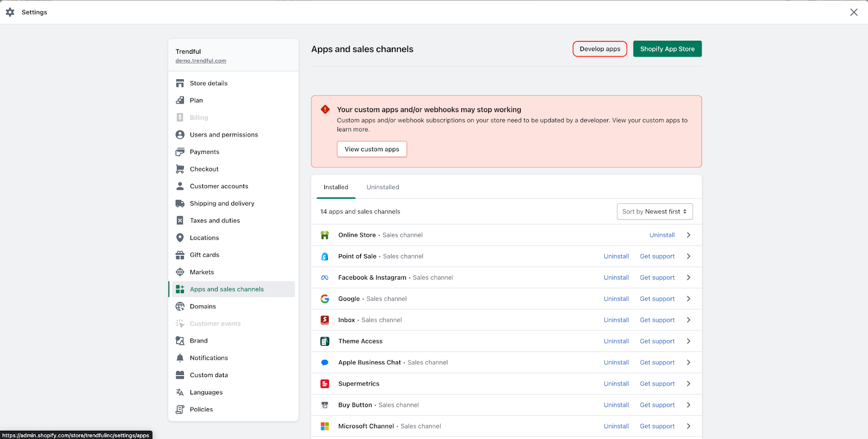Click the Develop apps button
This screenshot has height=439, width=868.
tap(600, 49)
